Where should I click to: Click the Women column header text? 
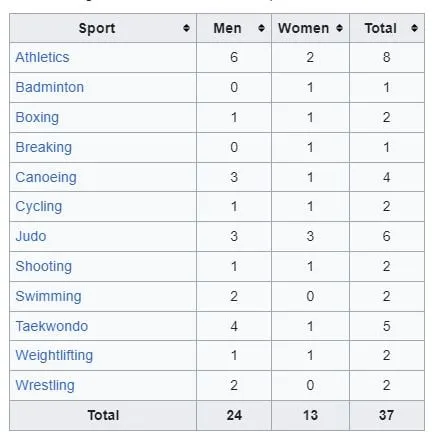[x=304, y=28]
